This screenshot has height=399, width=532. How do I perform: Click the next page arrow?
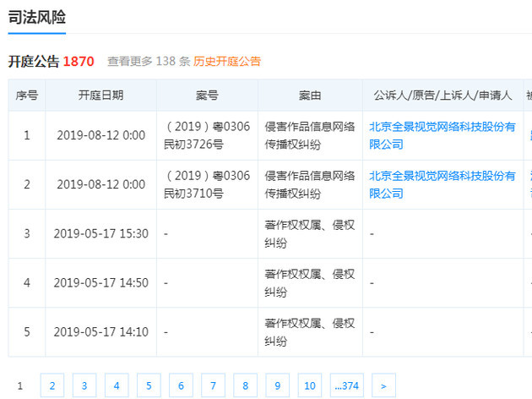coord(383,385)
